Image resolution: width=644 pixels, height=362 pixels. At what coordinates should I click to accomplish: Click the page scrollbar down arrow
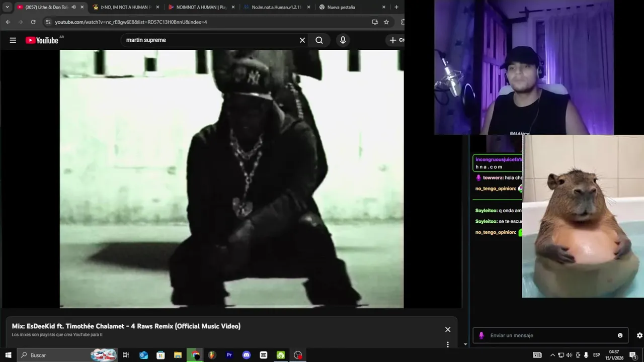coord(465,344)
